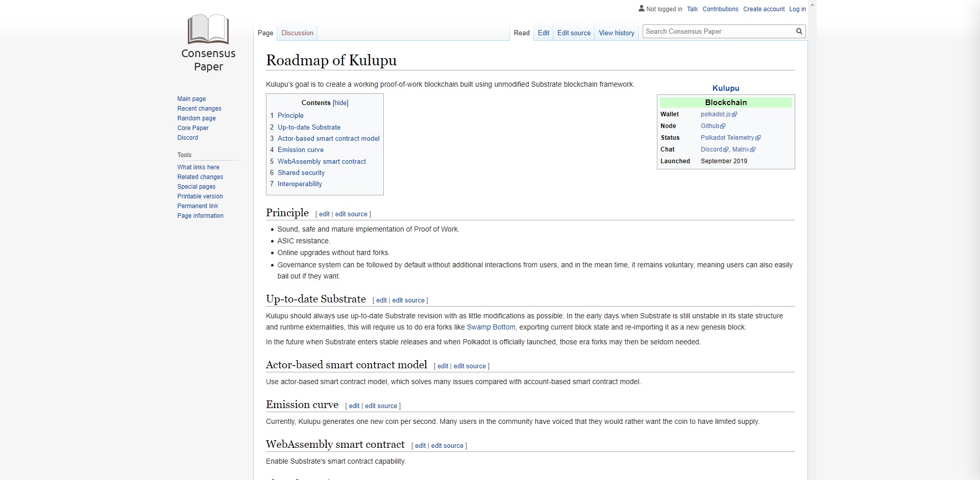Jump to Shared security in contents
Viewport: 980px width, 480px height.
(x=301, y=173)
